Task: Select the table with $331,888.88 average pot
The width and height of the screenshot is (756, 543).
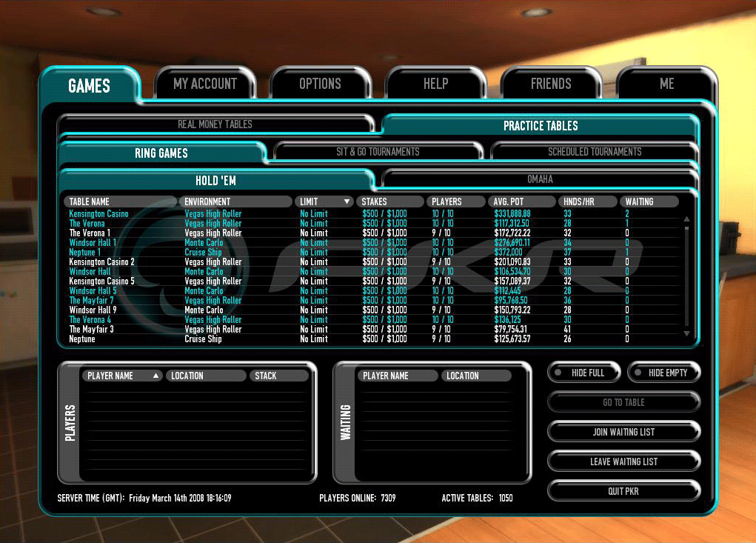Action: click(x=371, y=213)
